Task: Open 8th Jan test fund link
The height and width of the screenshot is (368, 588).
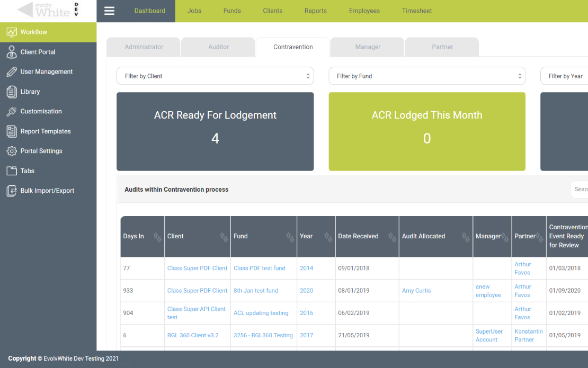Action: pos(256,291)
